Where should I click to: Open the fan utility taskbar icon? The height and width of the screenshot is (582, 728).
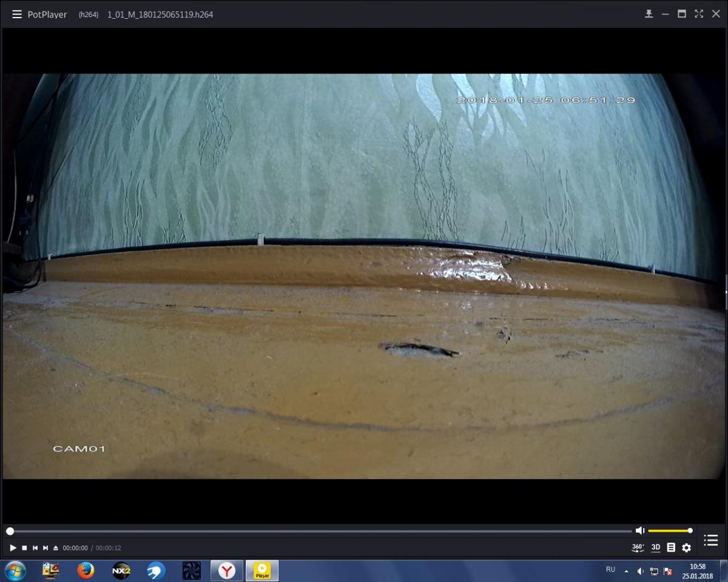[191, 570]
